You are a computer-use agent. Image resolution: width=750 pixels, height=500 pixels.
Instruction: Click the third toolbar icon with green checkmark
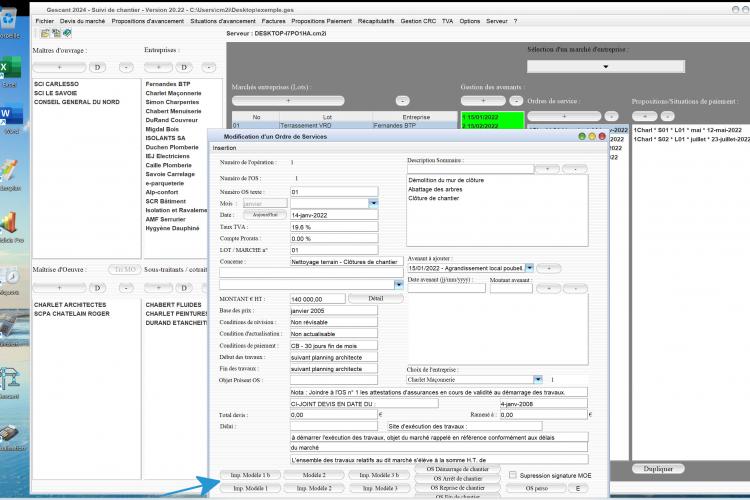pos(67,33)
